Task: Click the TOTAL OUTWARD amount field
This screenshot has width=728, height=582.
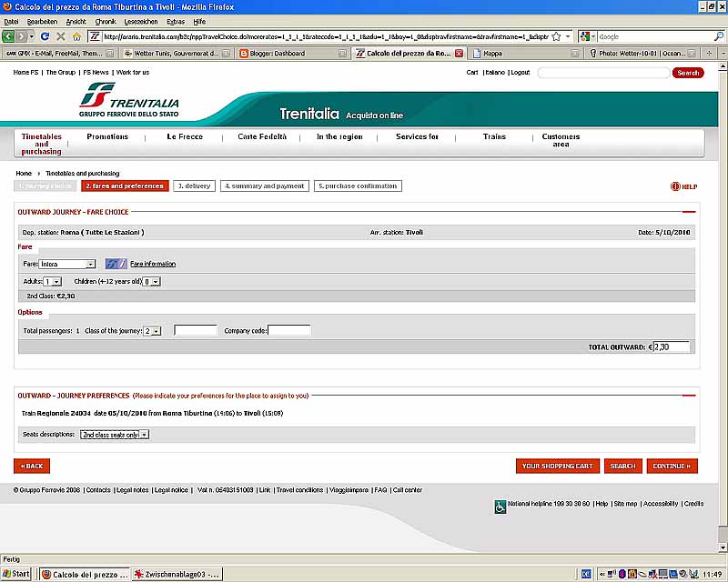Action: click(672, 346)
